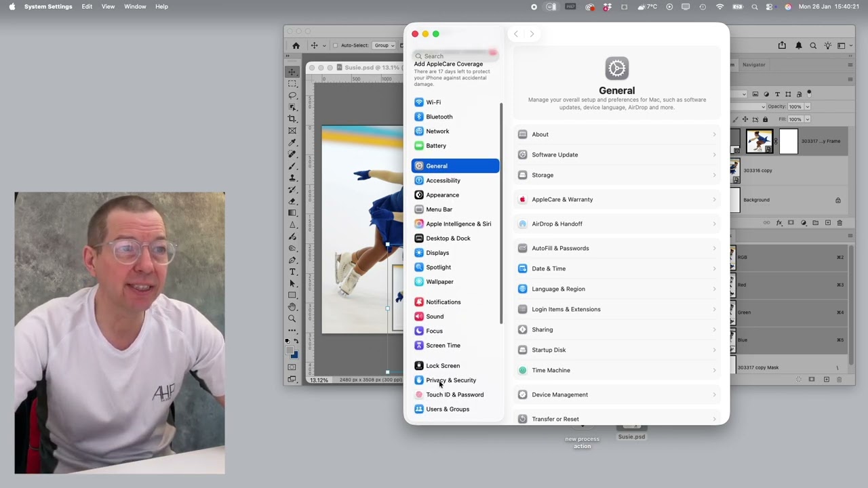Toggle Auto-Select checkbox in Photoshop options
Viewport: 868px width, 488px height.
coord(335,45)
